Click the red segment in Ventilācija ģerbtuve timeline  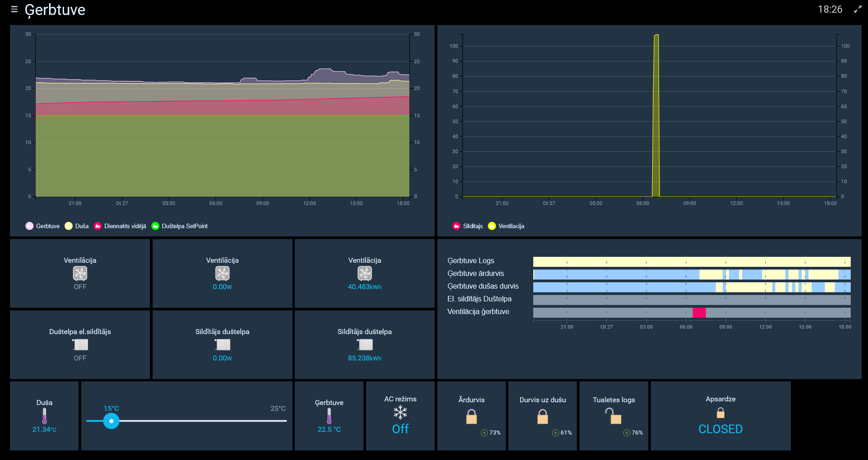699,312
